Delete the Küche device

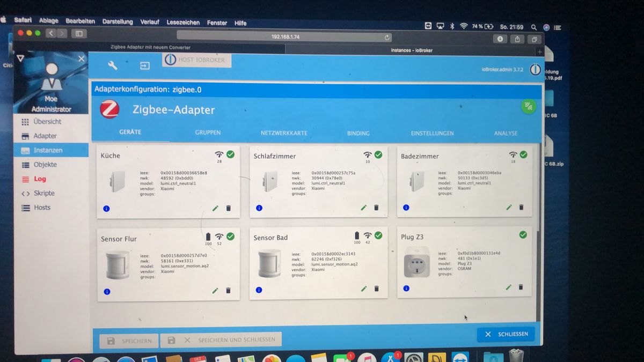pos(228,208)
